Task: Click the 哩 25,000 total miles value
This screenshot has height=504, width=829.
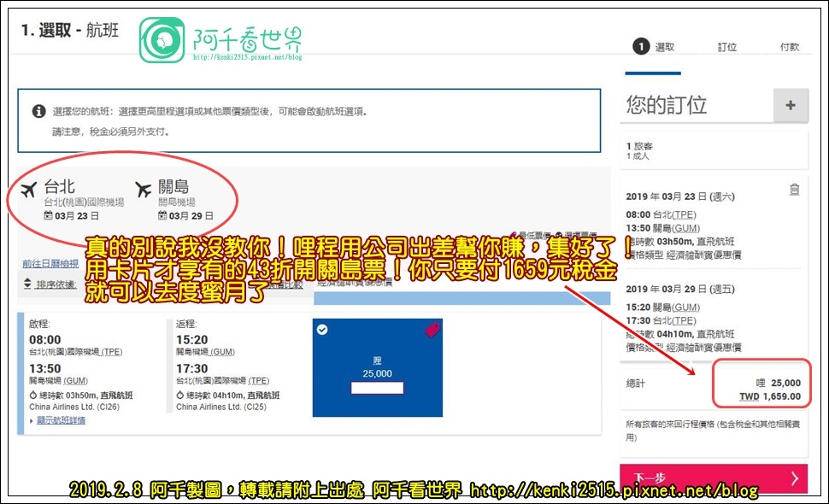Action: click(x=779, y=383)
